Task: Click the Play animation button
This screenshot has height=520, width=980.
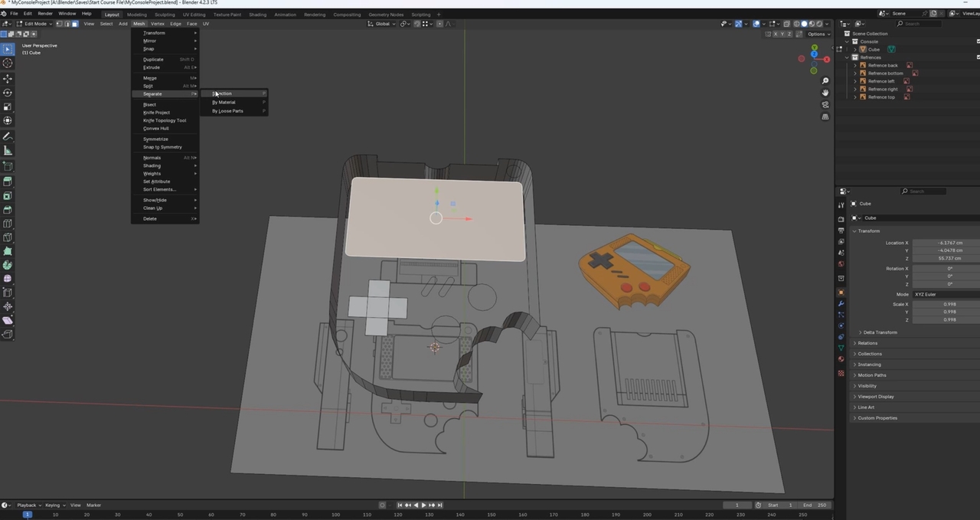Action: coord(423,505)
